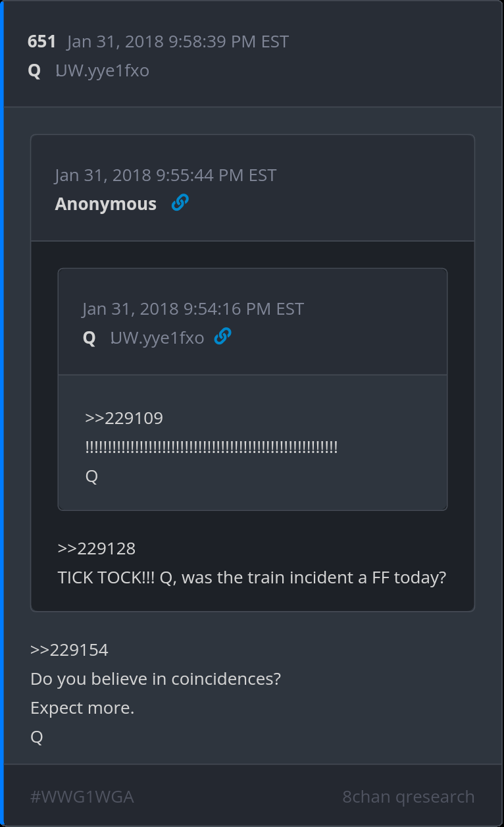Screen dimensions: 504x827
Task: Open the 8chan qresearch source link
Action: 408,797
